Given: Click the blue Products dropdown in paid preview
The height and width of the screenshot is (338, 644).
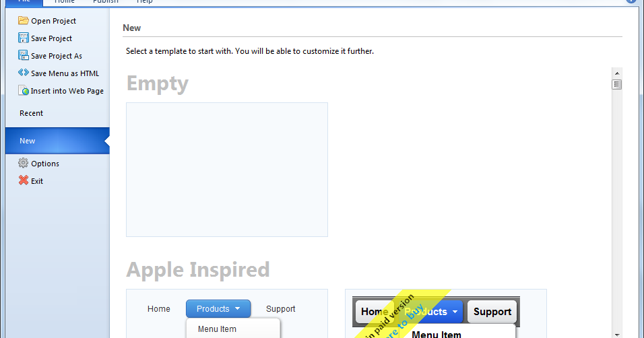Looking at the screenshot, I should (430, 312).
